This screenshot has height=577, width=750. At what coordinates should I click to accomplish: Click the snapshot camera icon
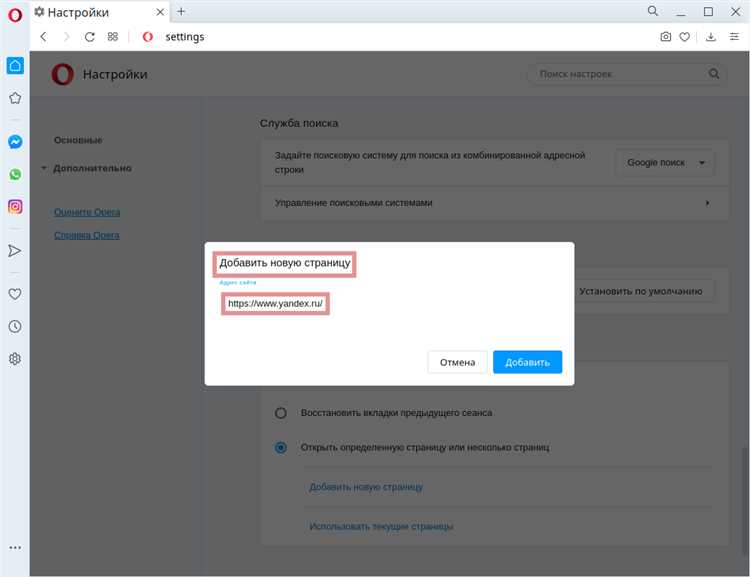pyautogui.click(x=666, y=37)
